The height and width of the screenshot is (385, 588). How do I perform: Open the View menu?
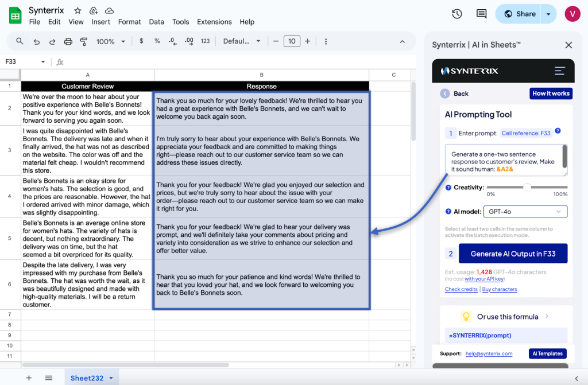pos(76,22)
